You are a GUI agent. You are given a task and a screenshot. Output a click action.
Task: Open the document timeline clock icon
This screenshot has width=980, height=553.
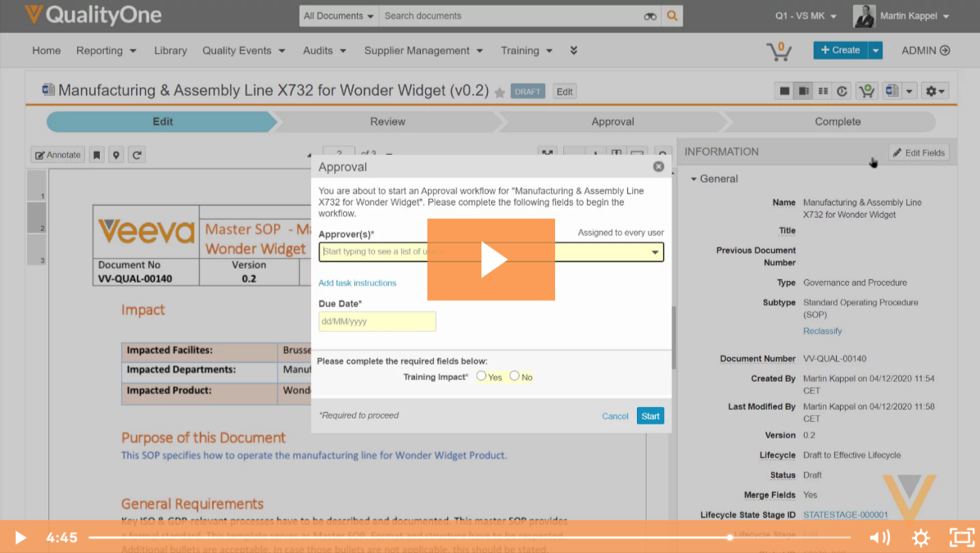842,90
